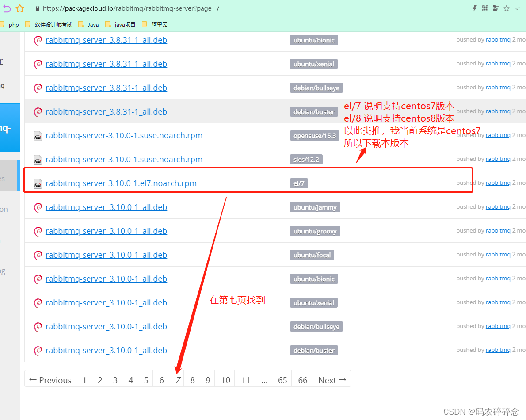Open 3.10.0 deb link for ubuntu/bionic
The width and height of the screenshot is (526, 420).
[x=107, y=279]
